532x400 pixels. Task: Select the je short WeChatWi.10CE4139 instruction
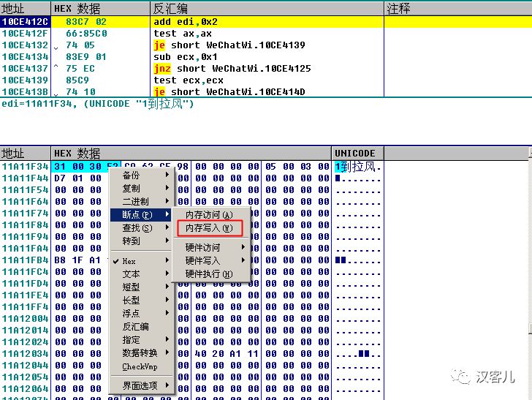coord(229,45)
